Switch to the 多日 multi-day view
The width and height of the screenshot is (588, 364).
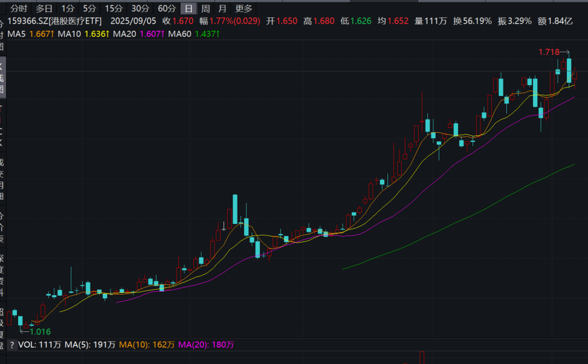click(44, 8)
